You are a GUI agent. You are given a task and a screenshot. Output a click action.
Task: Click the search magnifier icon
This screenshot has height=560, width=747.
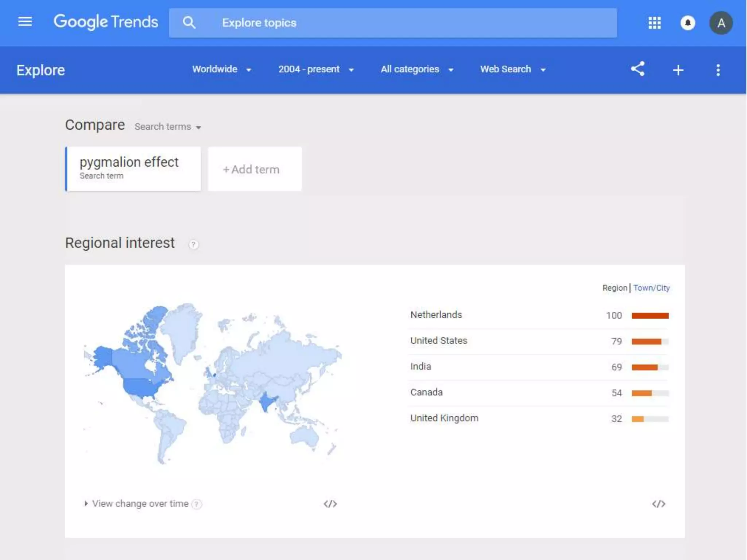(x=189, y=23)
